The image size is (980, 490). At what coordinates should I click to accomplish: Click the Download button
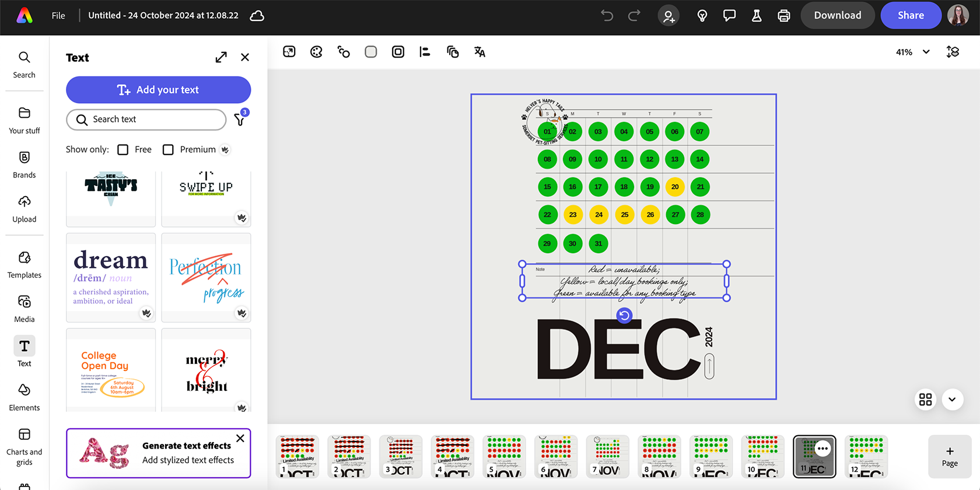(x=837, y=16)
